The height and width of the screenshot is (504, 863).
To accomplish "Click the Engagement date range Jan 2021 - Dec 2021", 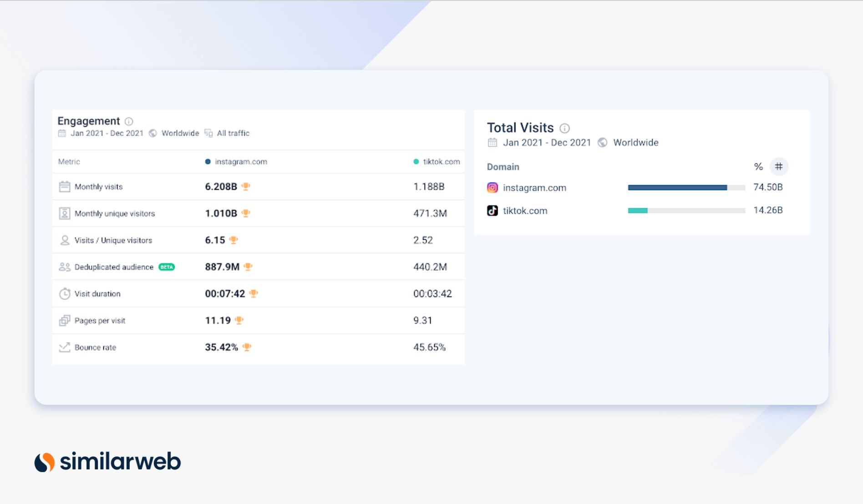I will [x=107, y=133].
